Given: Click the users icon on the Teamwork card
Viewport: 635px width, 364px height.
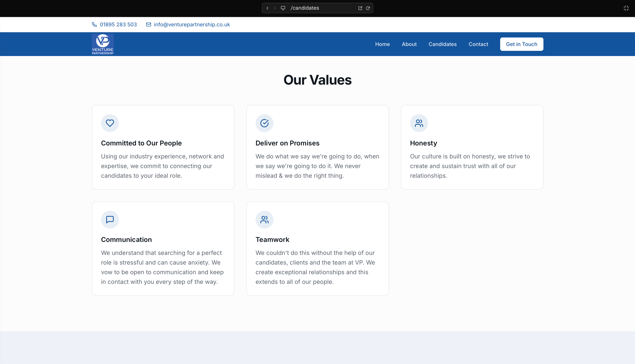Looking at the screenshot, I should [264, 219].
